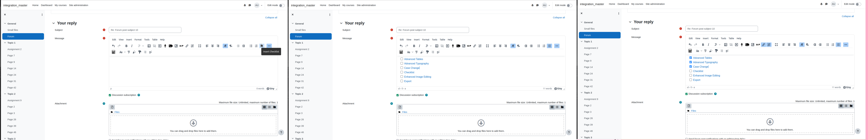Click align left icon in right panel toolbar
The image size is (868, 140).
[783, 45]
